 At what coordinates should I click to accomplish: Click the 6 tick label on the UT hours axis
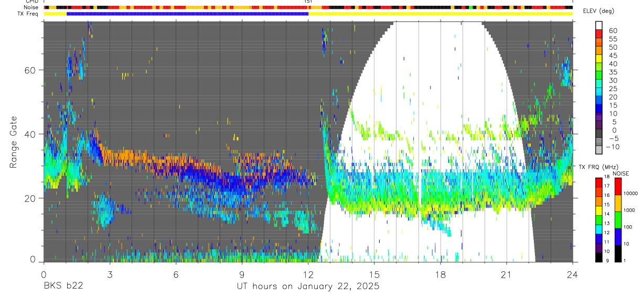176,275
